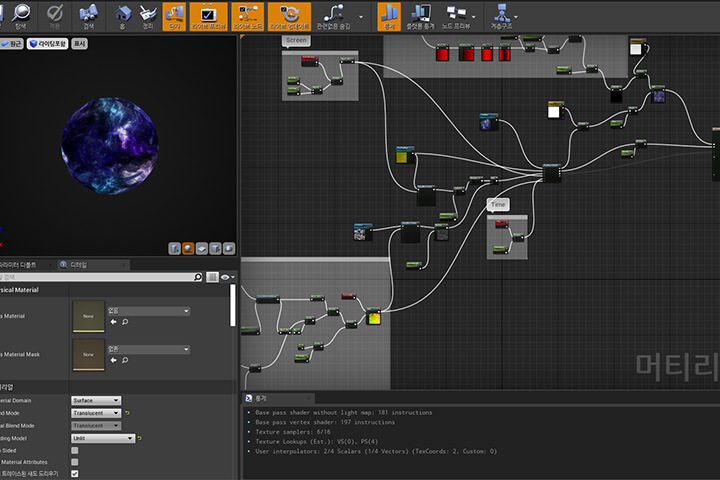Screen dimensions: 720x480
Task: Open the Hide Unrelated options arrow
Action: tap(361, 17)
